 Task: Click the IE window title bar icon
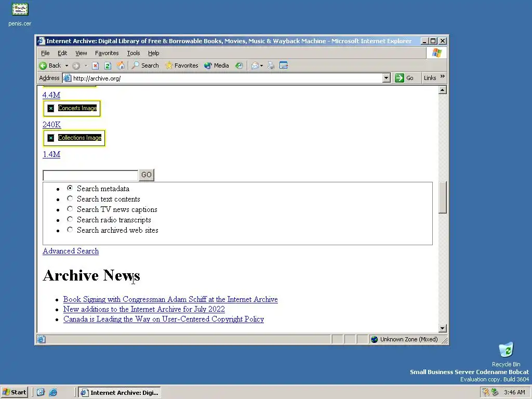click(x=41, y=41)
